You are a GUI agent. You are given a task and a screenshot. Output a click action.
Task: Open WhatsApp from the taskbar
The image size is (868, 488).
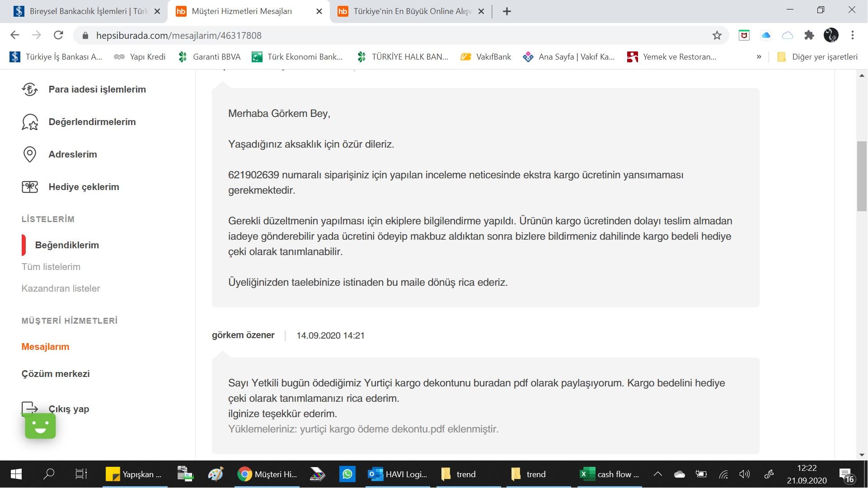pos(347,474)
